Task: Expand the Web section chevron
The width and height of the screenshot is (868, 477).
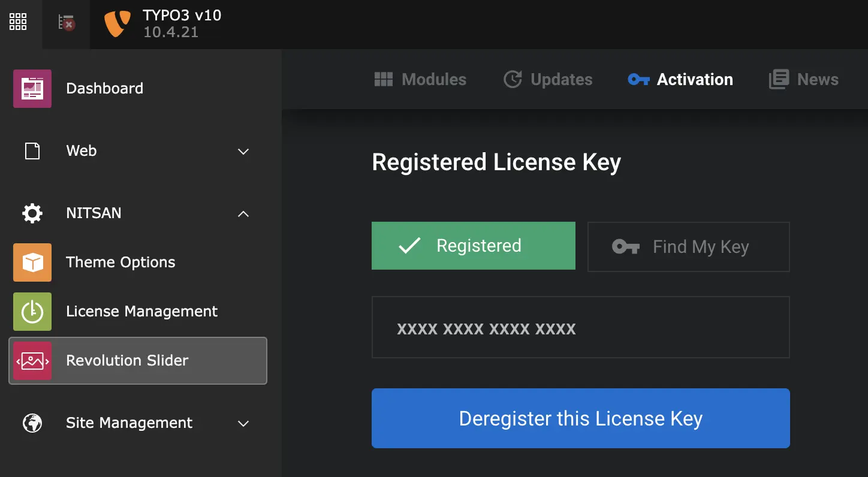Action: 243,151
